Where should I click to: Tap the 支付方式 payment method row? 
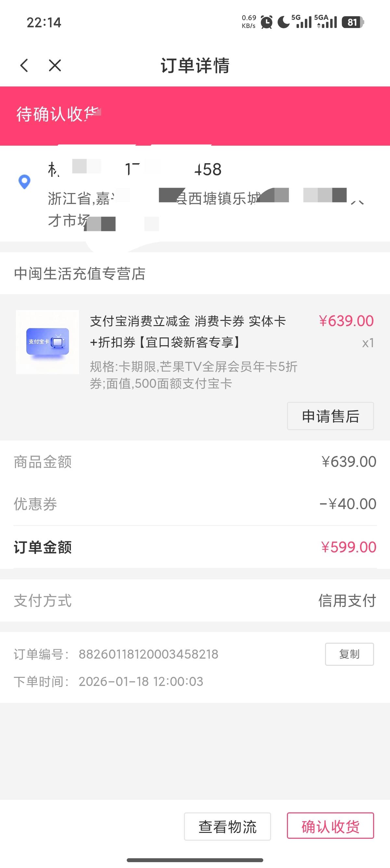point(195,601)
